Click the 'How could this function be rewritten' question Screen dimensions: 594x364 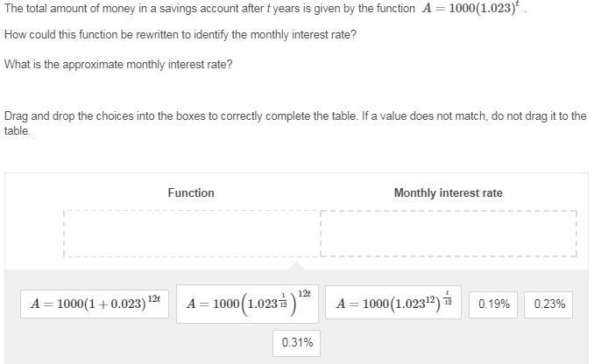(180, 35)
